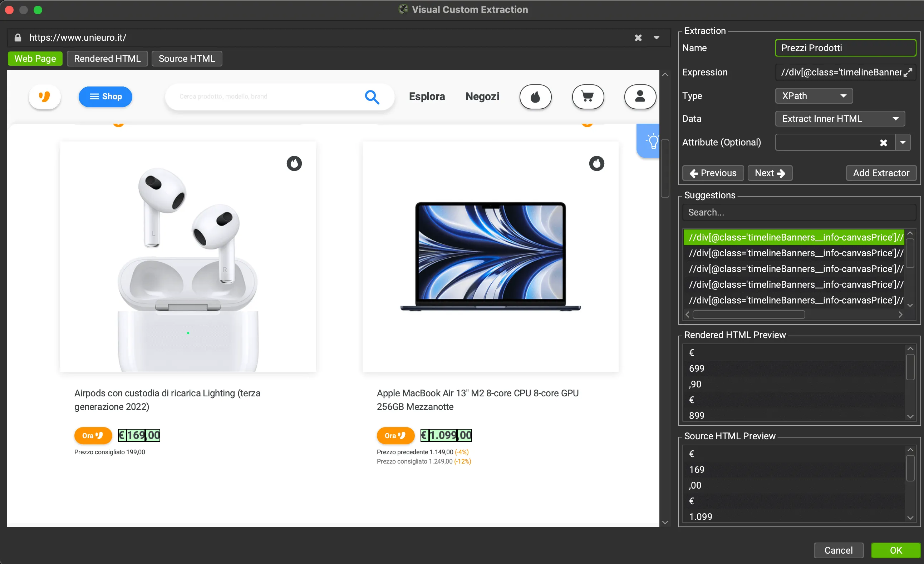The image size is (924, 564).
Task: Open the address bar dropdown arrow
Action: coord(657,37)
